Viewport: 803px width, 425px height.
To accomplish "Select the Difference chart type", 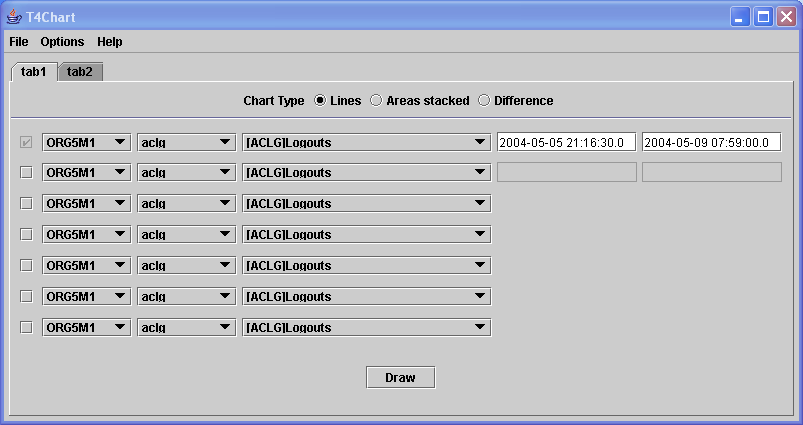I will pos(484,101).
